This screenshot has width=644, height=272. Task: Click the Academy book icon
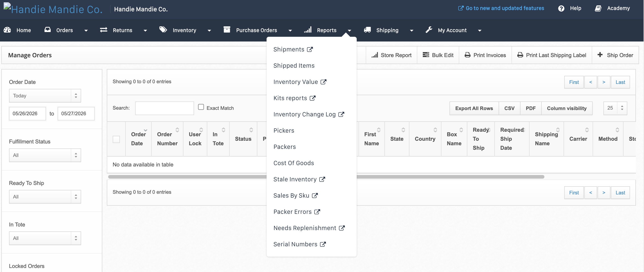point(598,9)
